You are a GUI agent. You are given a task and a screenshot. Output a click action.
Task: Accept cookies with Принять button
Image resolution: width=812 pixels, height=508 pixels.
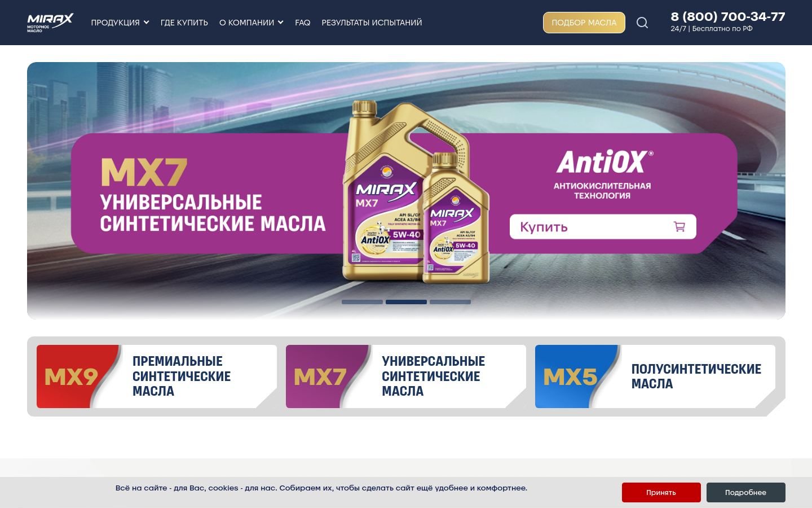pyautogui.click(x=661, y=492)
